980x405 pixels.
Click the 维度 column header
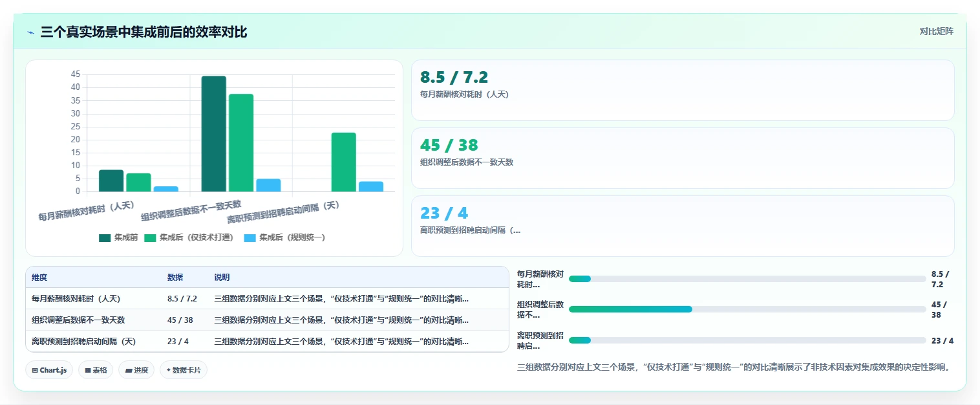[x=39, y=278]
